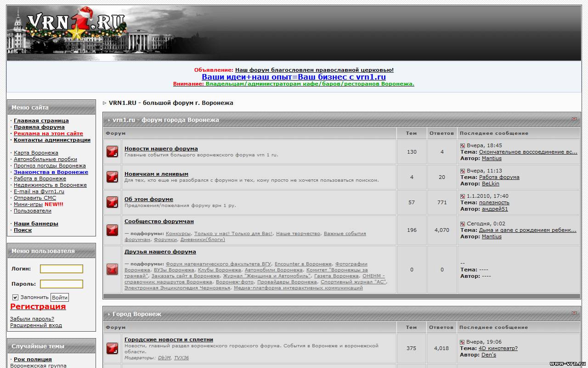Open Знакомства в Воронеже link
The height and width of the screenshot is (368, 588).
(51, 172)
